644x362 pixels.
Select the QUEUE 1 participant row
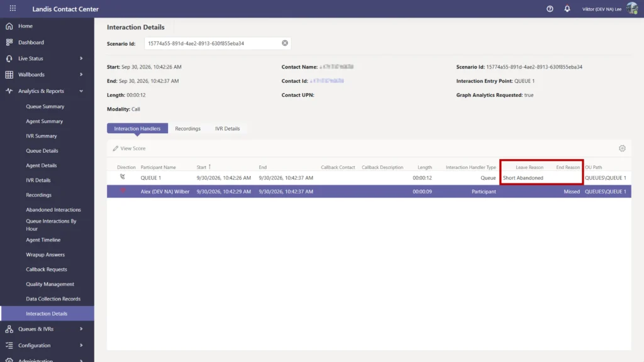pos(369,178)
